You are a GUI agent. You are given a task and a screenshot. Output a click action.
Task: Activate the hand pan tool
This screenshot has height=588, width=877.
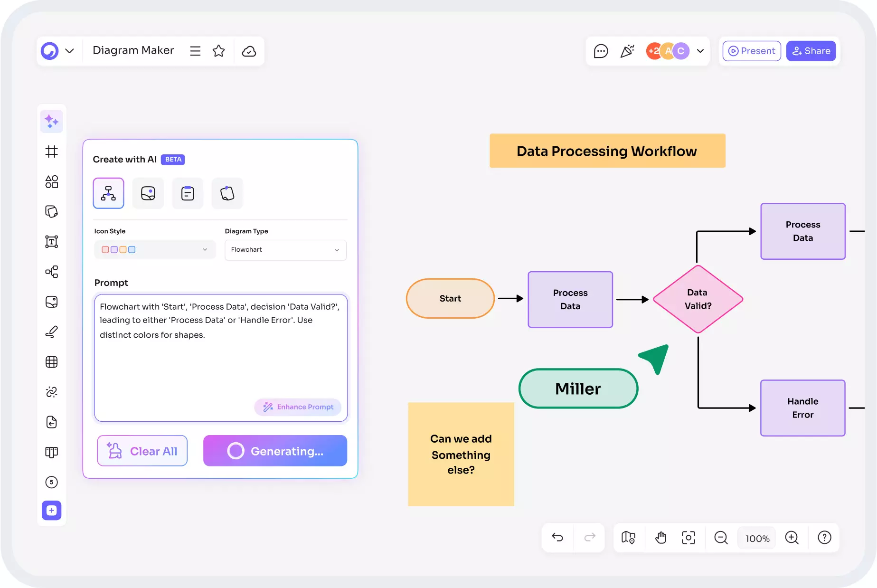660,538
